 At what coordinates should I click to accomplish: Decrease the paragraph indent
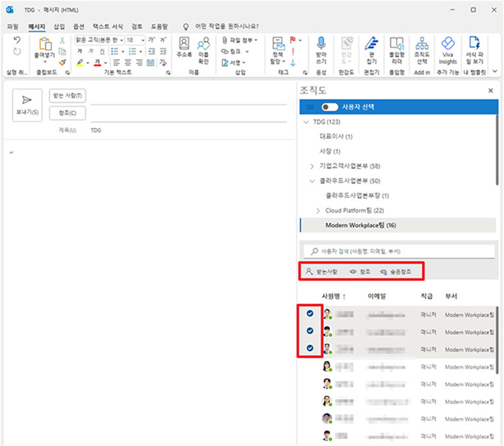[x=152, y=51]
